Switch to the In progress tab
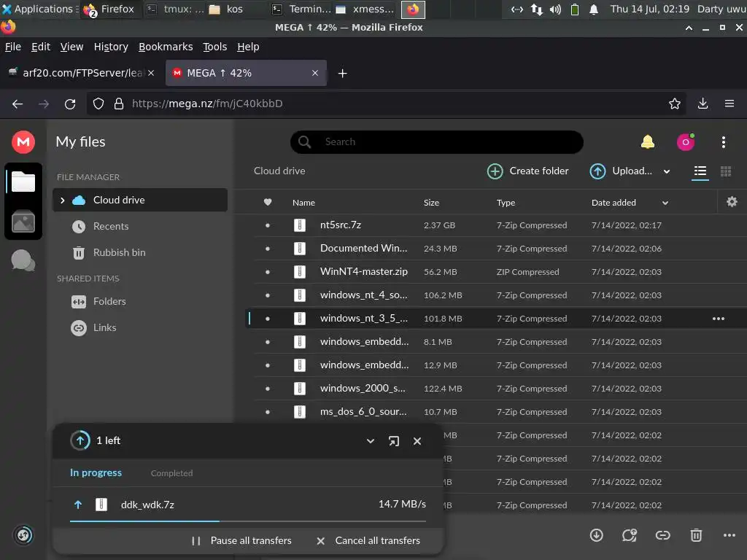This screenshot has width=747, height=560. click(96, 472)
